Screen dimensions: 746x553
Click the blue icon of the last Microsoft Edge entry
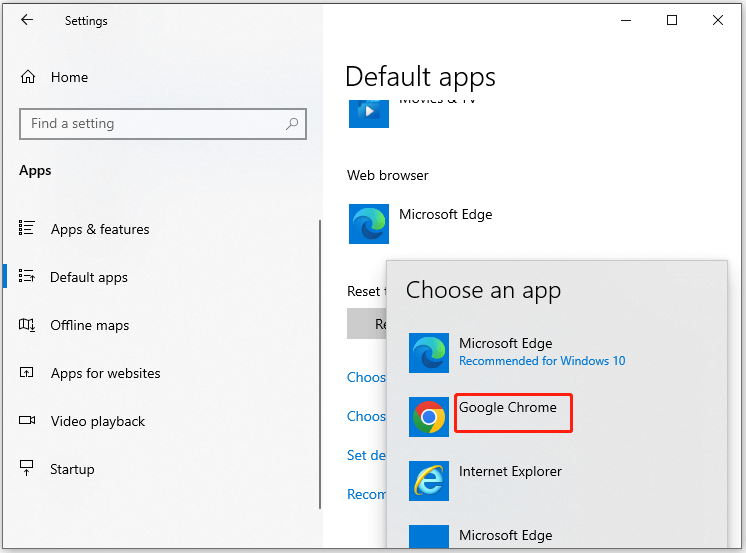point(429,536)
